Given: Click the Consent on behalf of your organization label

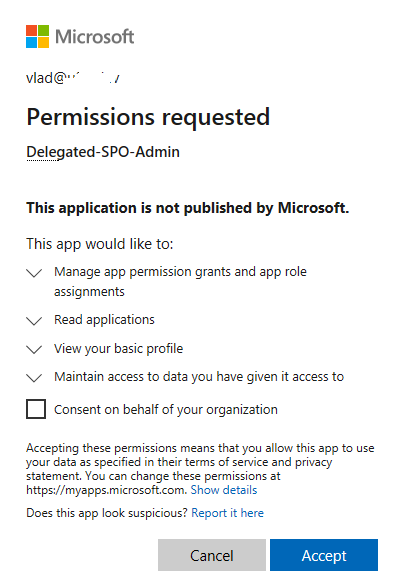Looking at the screenshot, I should point(166,410).
